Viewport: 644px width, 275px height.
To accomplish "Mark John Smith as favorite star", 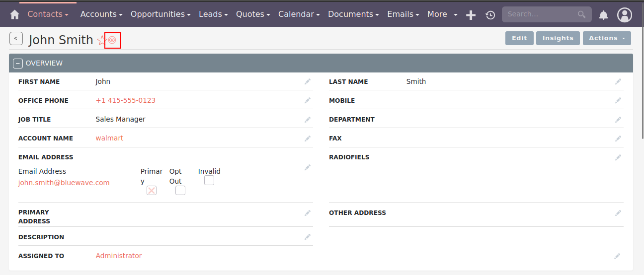I will [x=101, y=40].
